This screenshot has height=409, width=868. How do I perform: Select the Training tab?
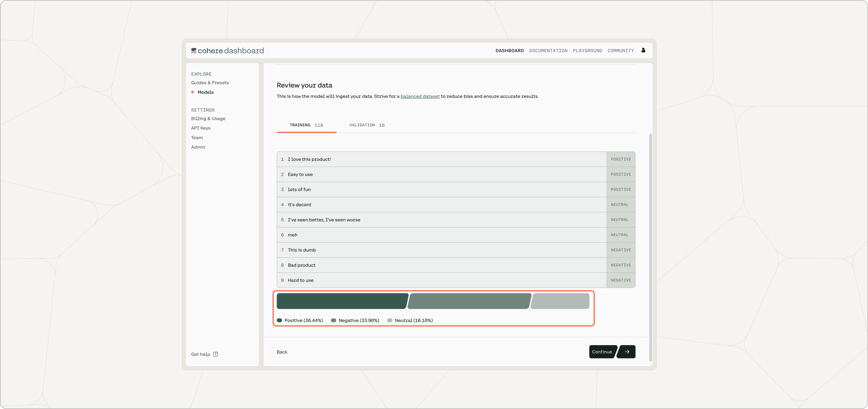tap(306, 125)
